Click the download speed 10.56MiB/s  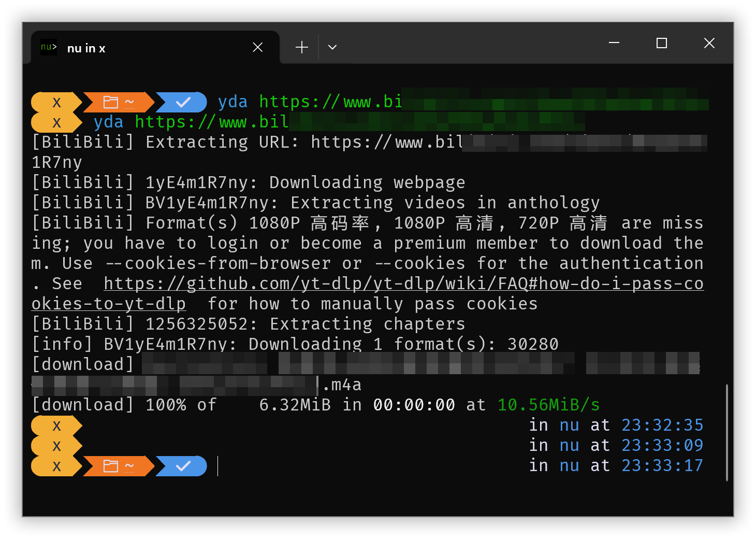(x=548, y=405)
